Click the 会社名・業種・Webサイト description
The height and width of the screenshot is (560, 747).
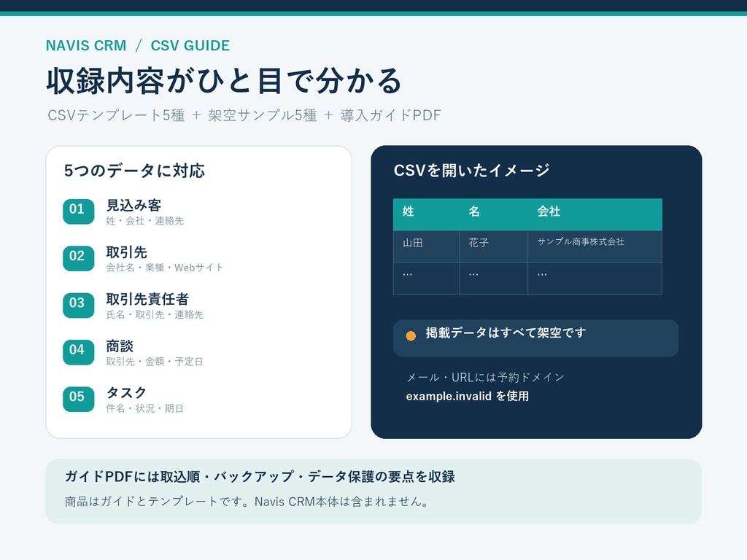click(164, 268)
